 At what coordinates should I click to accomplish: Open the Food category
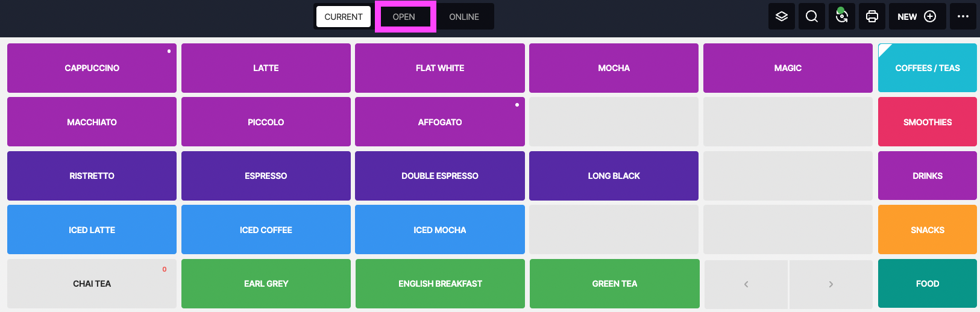927,284
